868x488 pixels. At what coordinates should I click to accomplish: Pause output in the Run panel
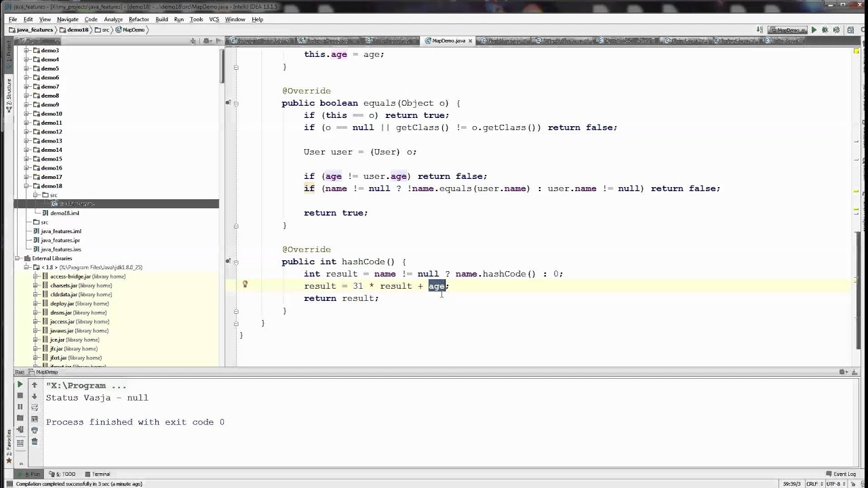click(20, 407)
